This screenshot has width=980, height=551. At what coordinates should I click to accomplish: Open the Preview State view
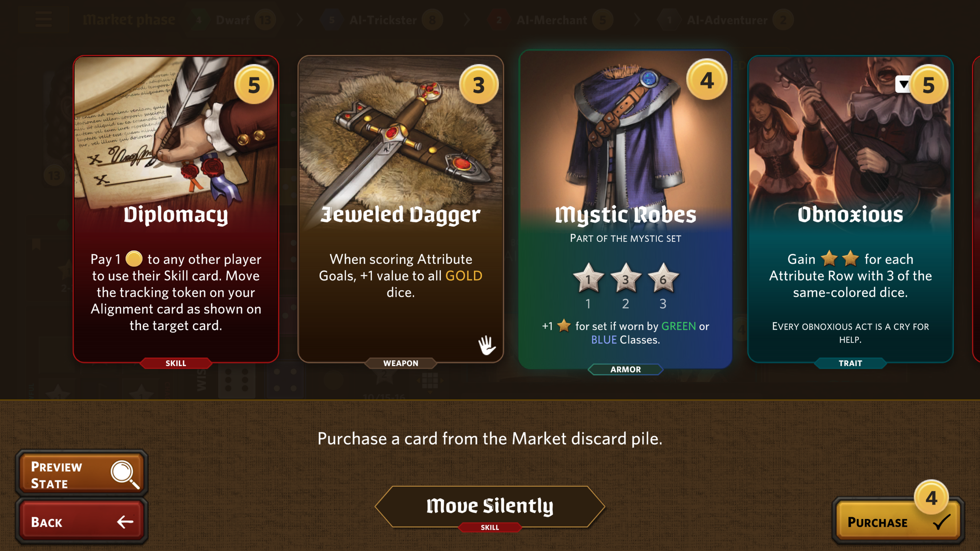[x=82, y=474]
